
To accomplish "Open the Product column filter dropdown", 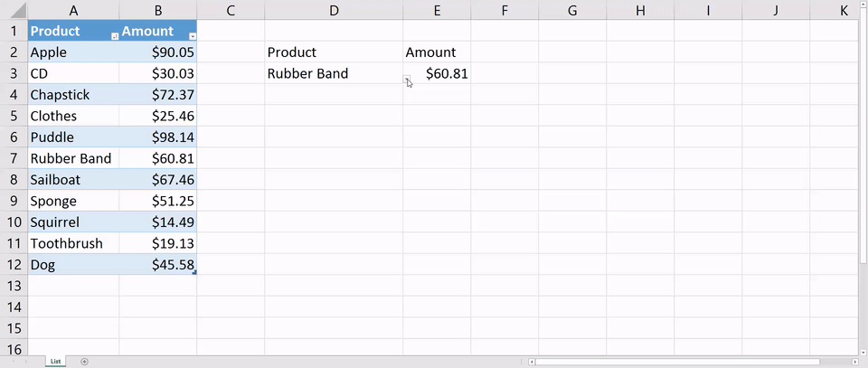I will (114, 34).
